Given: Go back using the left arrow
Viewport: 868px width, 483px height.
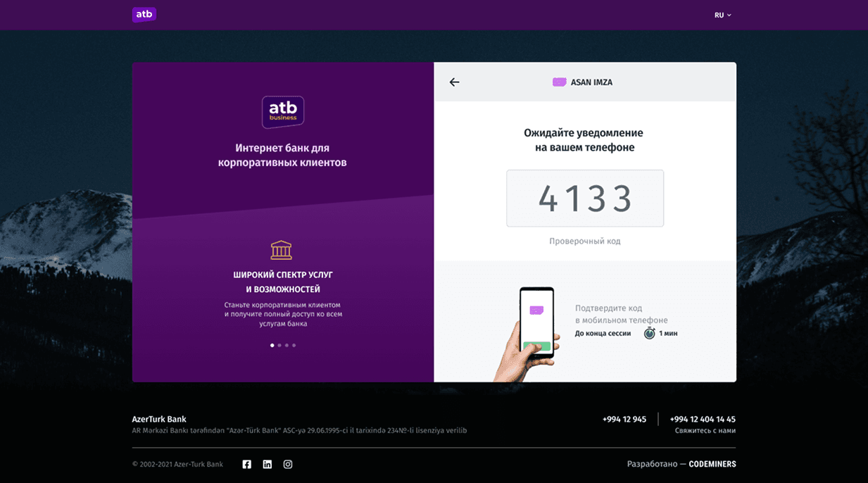Looking at the screenshot, I should (454, 82).
